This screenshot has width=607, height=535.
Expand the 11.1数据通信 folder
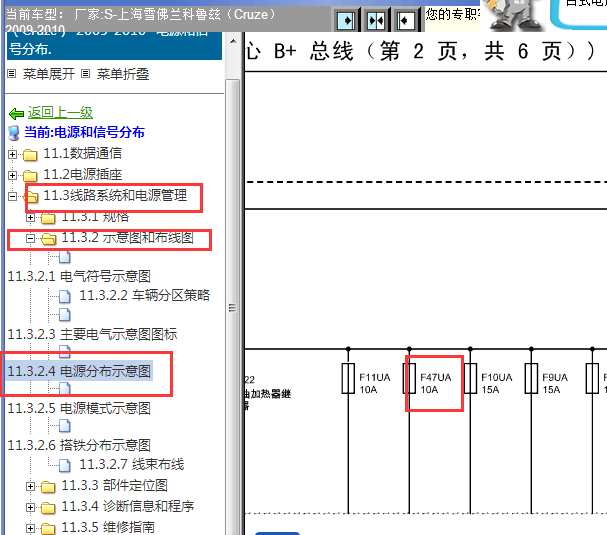point(12,154)
